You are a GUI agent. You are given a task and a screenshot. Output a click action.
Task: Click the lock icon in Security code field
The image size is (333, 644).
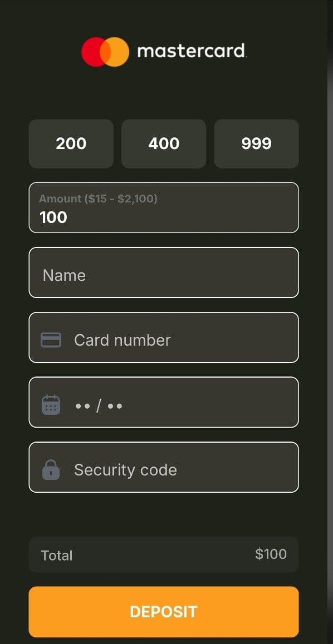click(x=52, y=469)
